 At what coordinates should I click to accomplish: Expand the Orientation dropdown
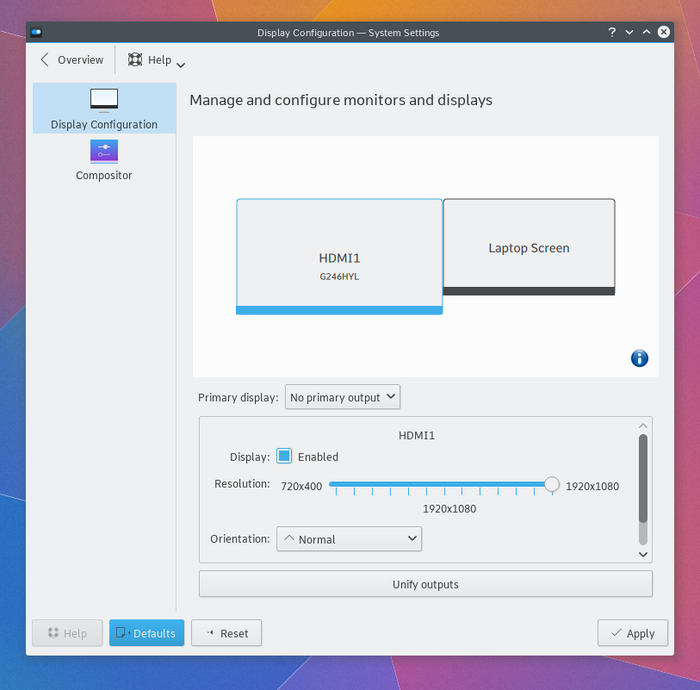pyautogui.click(x=349, y=539)
